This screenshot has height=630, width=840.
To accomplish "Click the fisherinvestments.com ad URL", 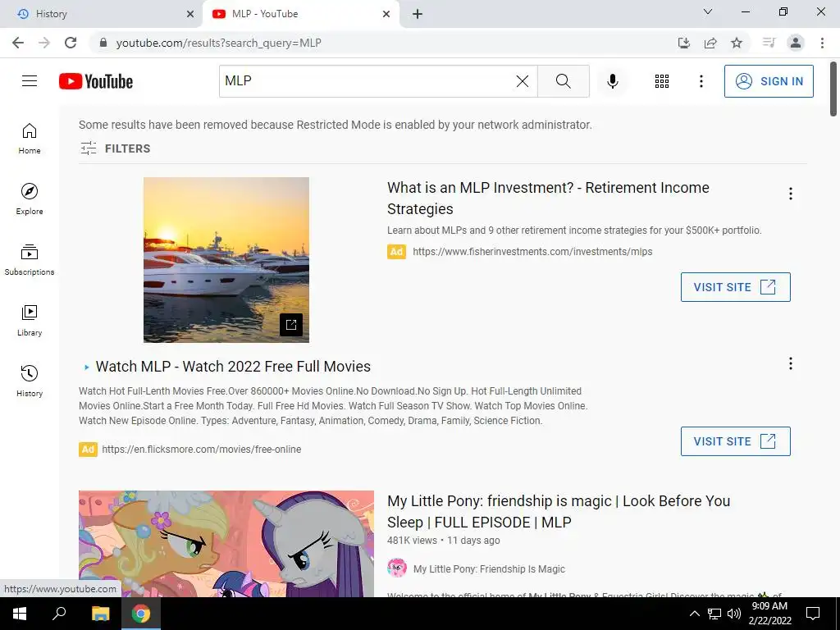I will coord(532,252).
